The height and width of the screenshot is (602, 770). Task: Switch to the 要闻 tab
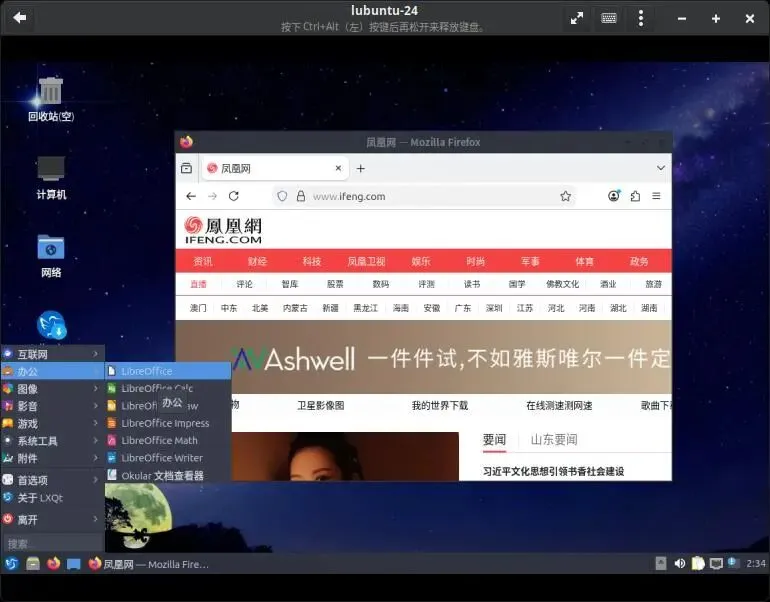[494, 439]
